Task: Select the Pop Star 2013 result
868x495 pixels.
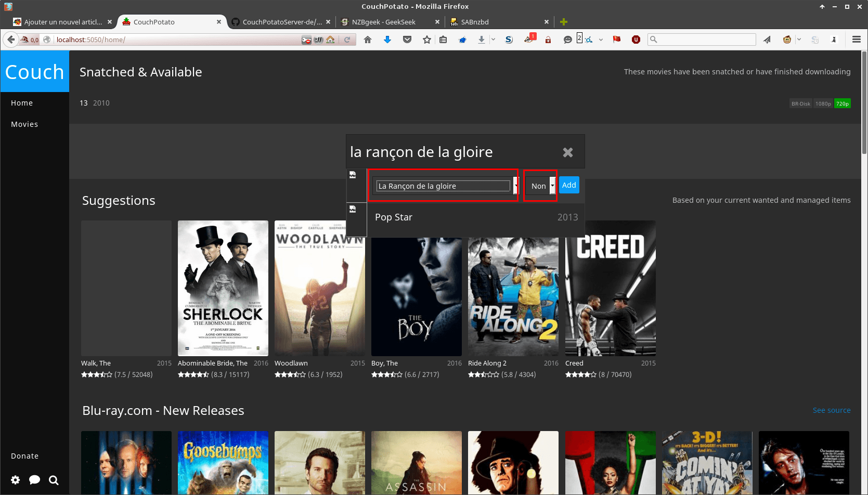Action: click(476, 217)
